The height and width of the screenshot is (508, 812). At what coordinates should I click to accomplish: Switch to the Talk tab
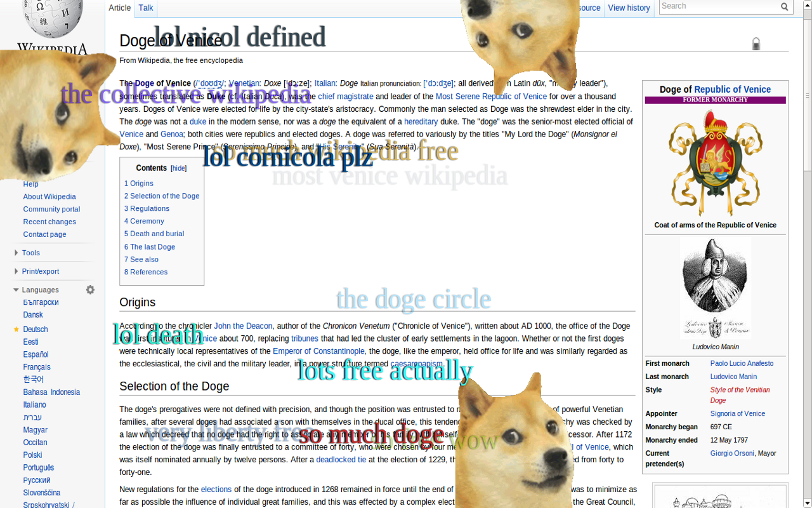coord(146,8)
